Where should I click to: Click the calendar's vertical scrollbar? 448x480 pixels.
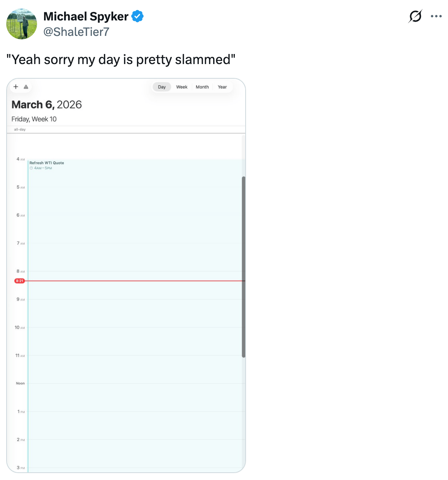pyautogui.click(x=243, y=266)
